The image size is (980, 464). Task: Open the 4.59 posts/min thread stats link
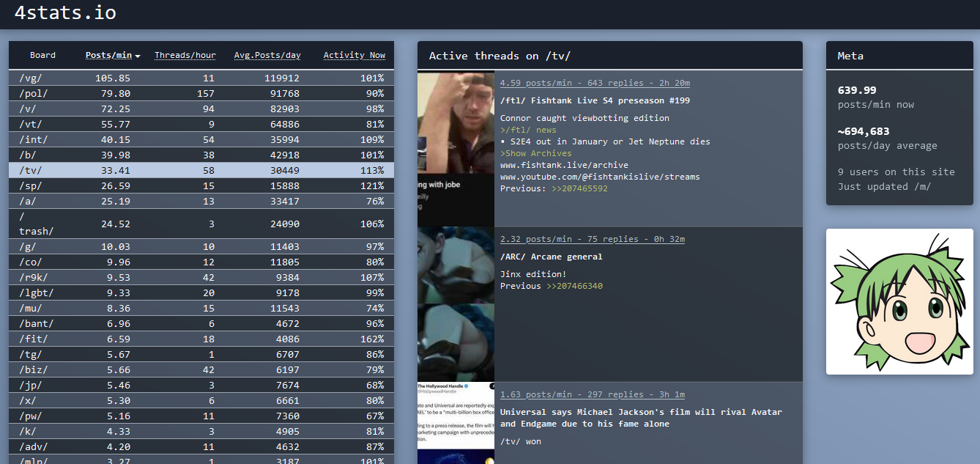click(595, 83)
